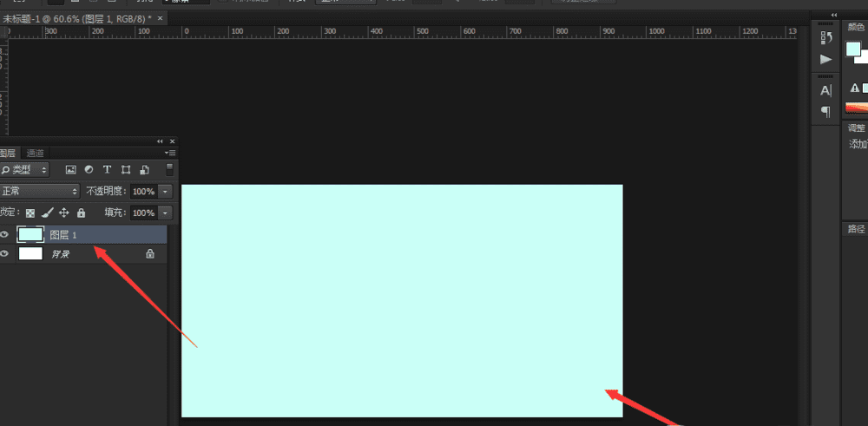Click the 不透明度 100% value field

144,192
